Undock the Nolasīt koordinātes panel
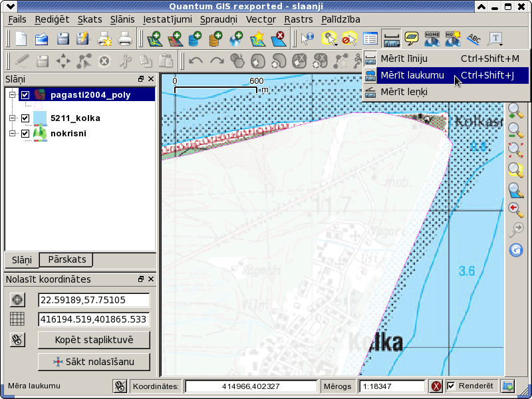This screenshot has height=399, width=532. pos(141,279)
